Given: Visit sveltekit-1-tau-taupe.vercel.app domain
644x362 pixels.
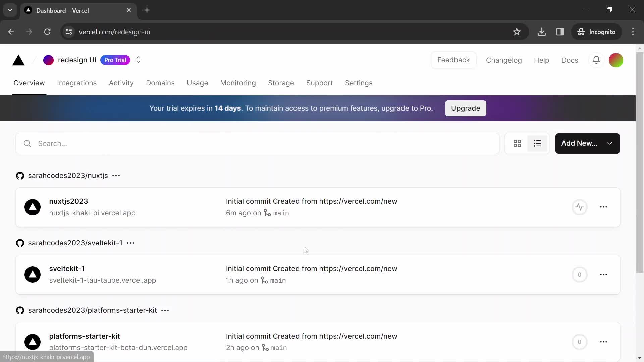Looking at the screenshot, I should (x=102, y=280).
